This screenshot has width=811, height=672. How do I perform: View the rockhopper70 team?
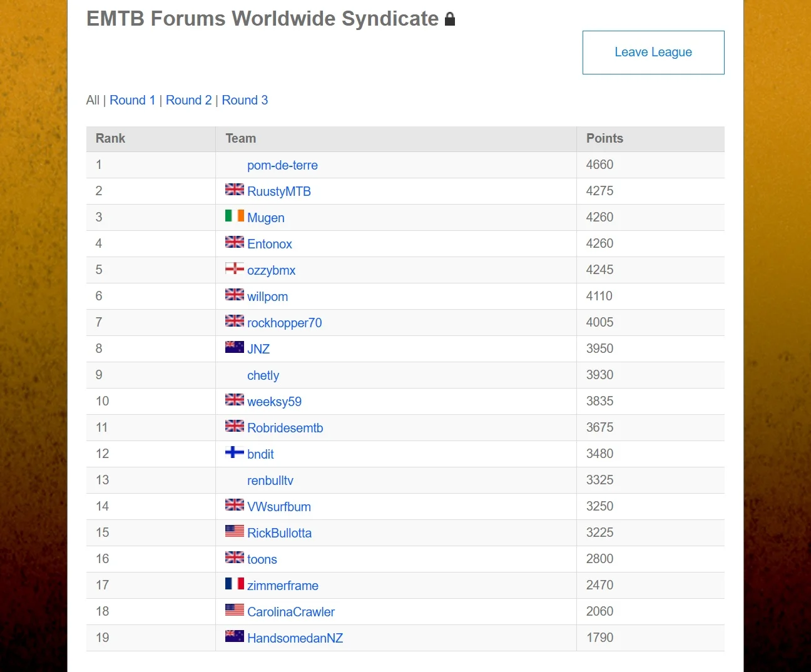(x=285, y=323)
